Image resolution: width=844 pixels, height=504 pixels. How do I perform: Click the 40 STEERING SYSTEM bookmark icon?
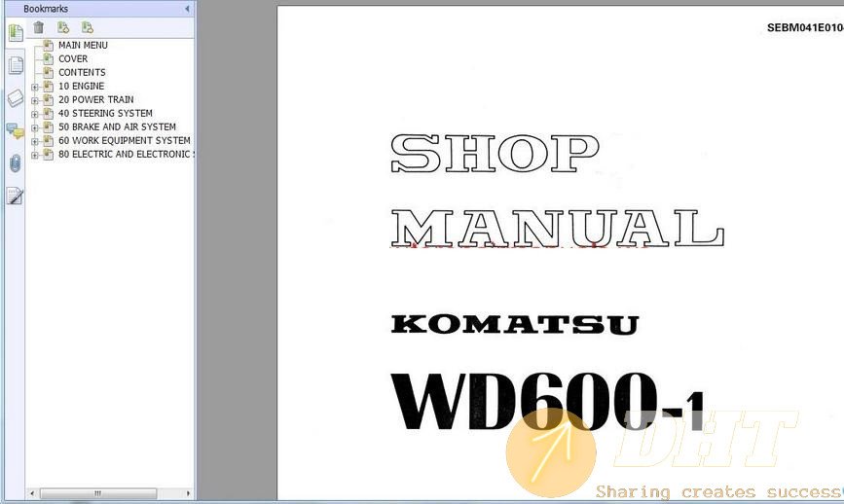(48, 113)
